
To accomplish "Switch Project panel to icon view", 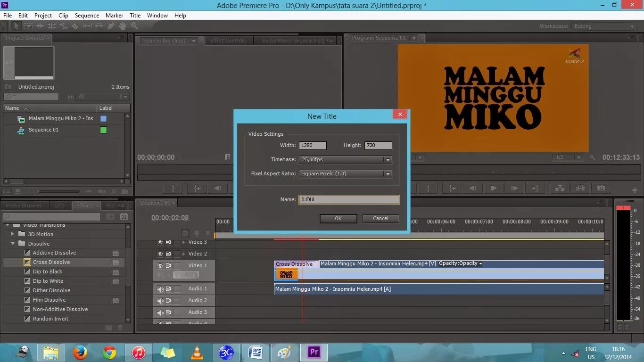I will point(18,191).
